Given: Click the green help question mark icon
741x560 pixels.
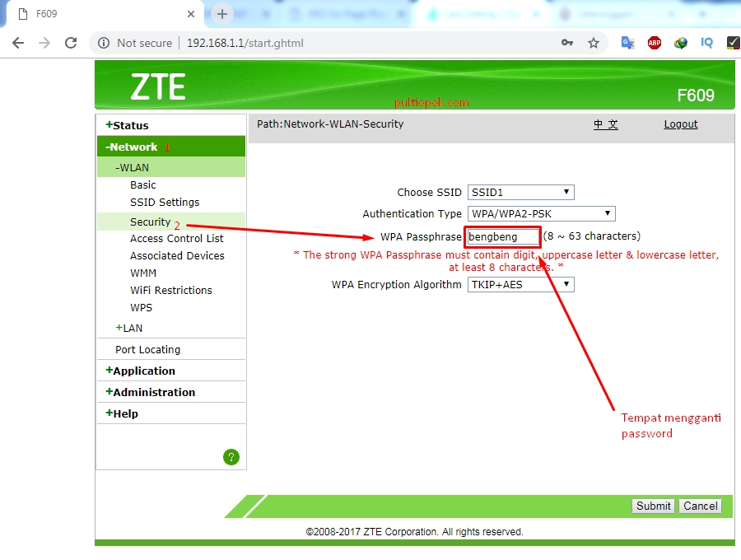Looking at the screenshot, I should point(231,457).
